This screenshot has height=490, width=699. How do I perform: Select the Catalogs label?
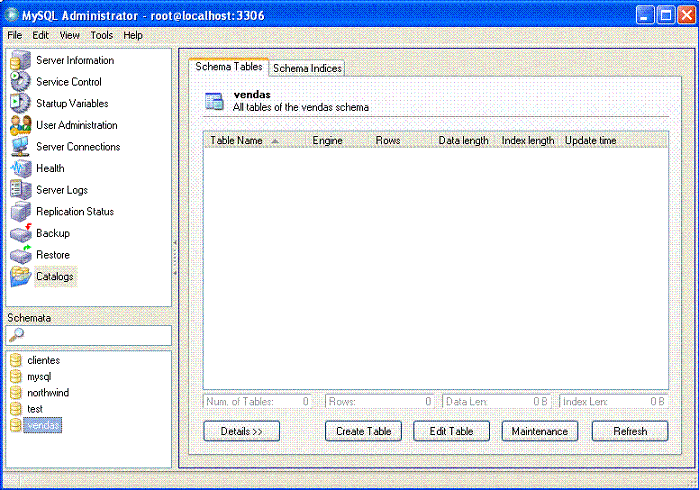pyautogui.click(x=55, y=276)
